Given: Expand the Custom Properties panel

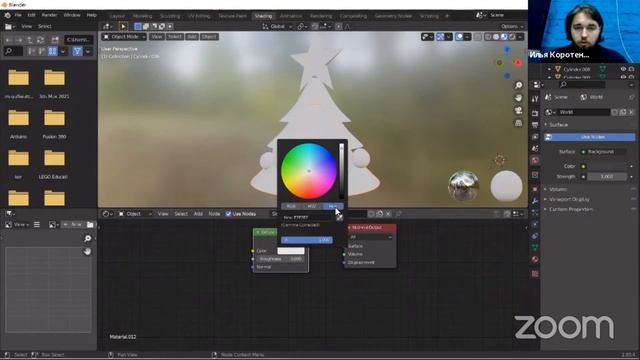Looking at the screenshot, I should (571, 209).
